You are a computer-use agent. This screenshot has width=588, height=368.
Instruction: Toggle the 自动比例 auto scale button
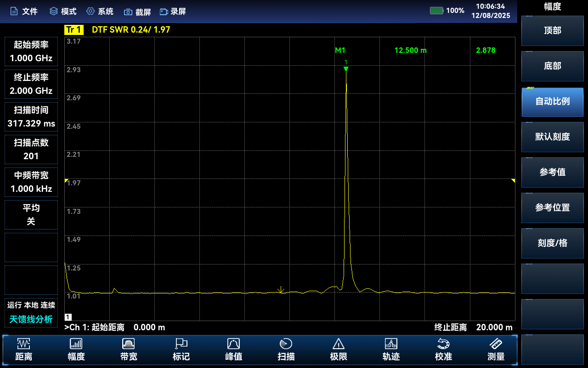click(552, 102)
